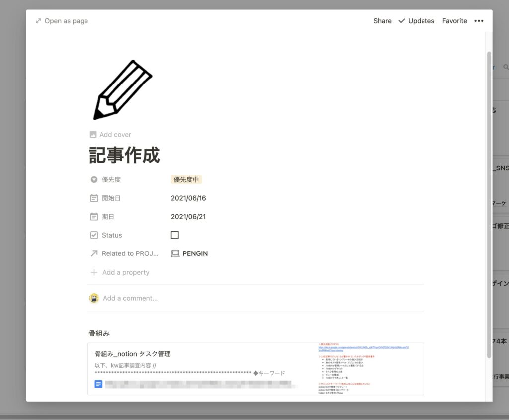Change the pencil page icon
This screenshot has width=509, height=420.
point(123,90)
